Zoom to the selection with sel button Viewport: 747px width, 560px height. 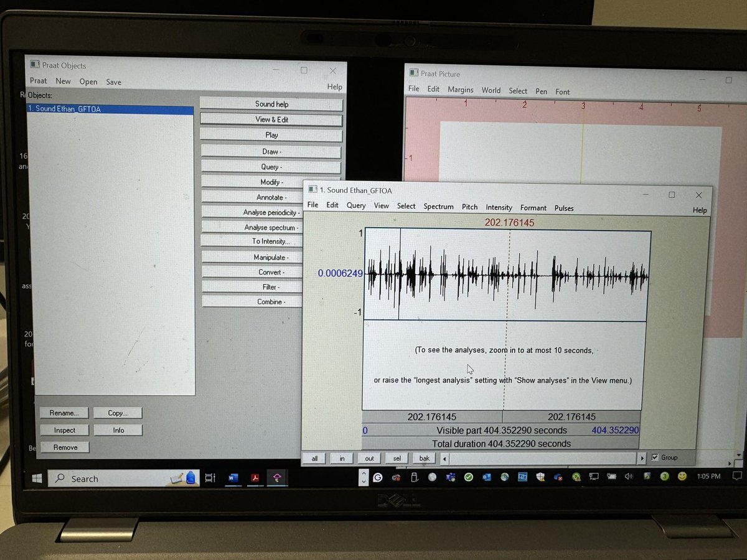tap(397, 458)
